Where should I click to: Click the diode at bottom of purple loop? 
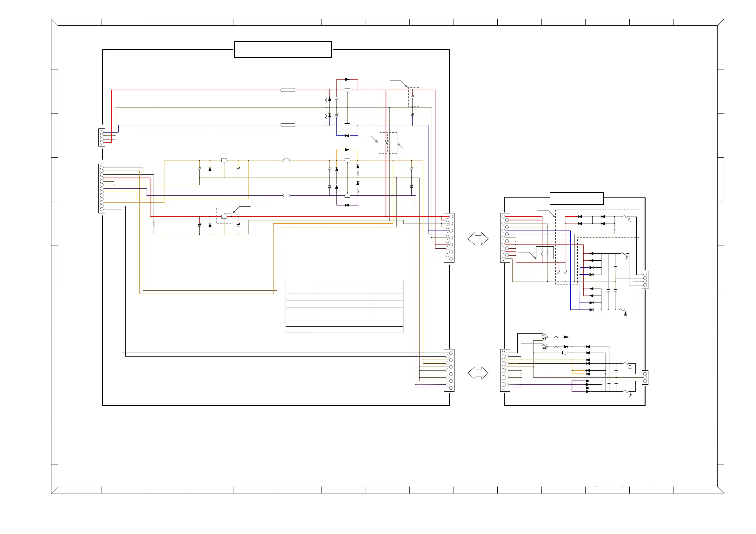pos(347,205)
